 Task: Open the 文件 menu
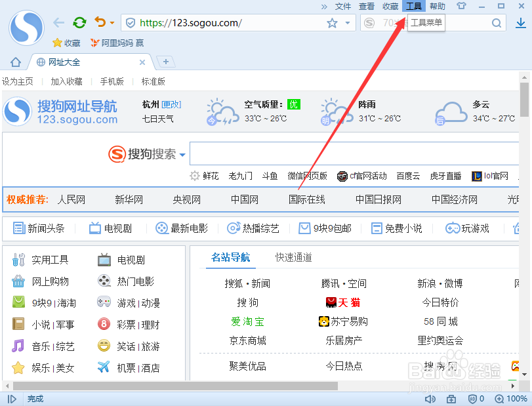click(343, 6)
